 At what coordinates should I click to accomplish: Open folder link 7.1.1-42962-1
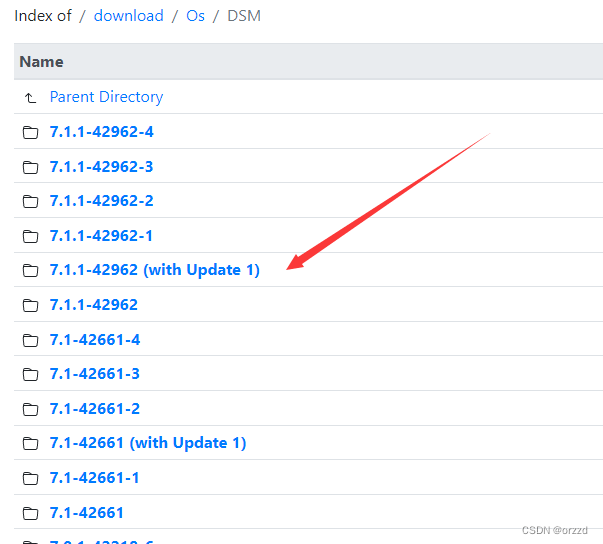click(x=101, y=236)
